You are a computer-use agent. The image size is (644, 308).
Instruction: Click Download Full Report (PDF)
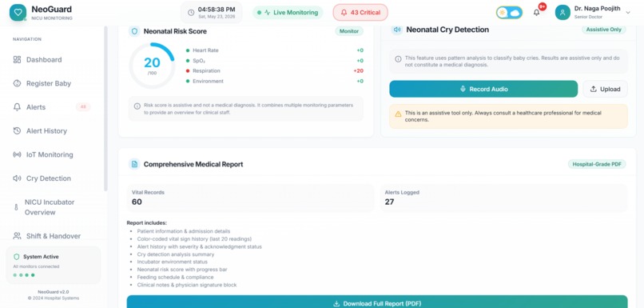[x=377, y=302]
